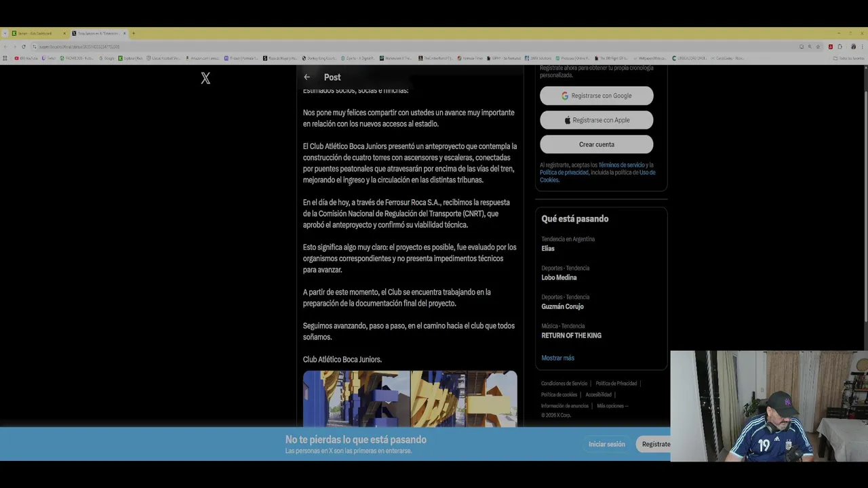Screen dimensions: 868x488
Task: Open the Extensions puzzle icon
Action: click(840, 47)
